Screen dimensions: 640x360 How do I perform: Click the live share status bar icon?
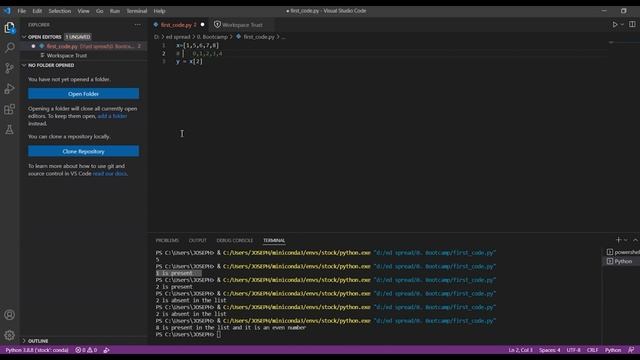107,350
